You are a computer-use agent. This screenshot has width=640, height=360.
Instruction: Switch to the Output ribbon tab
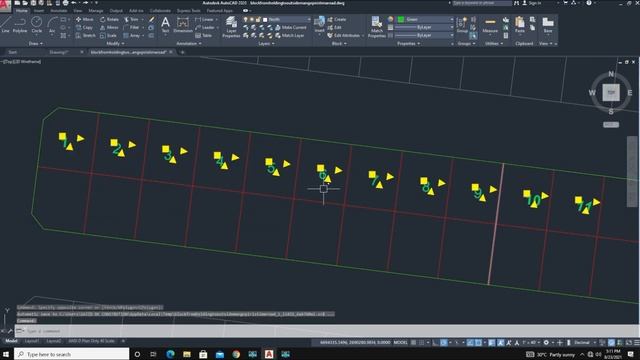point(116,11)
